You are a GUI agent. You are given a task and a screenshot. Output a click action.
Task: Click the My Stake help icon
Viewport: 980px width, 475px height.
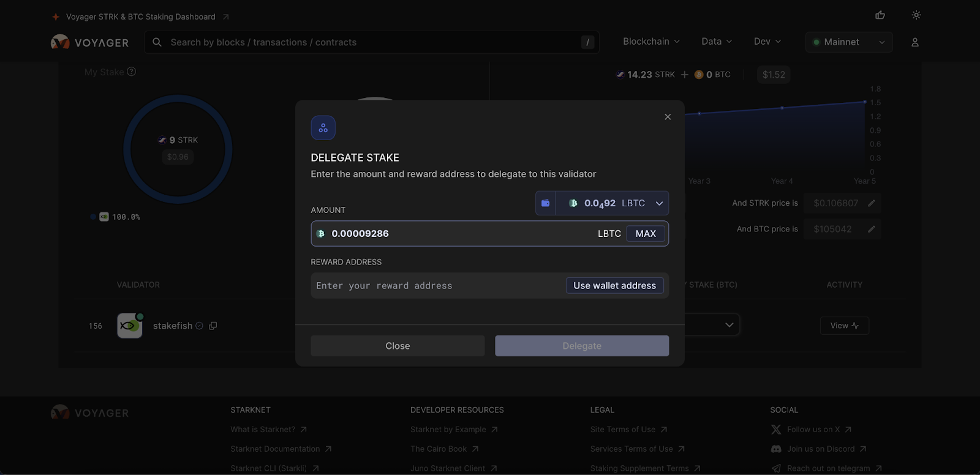[131, 72]
